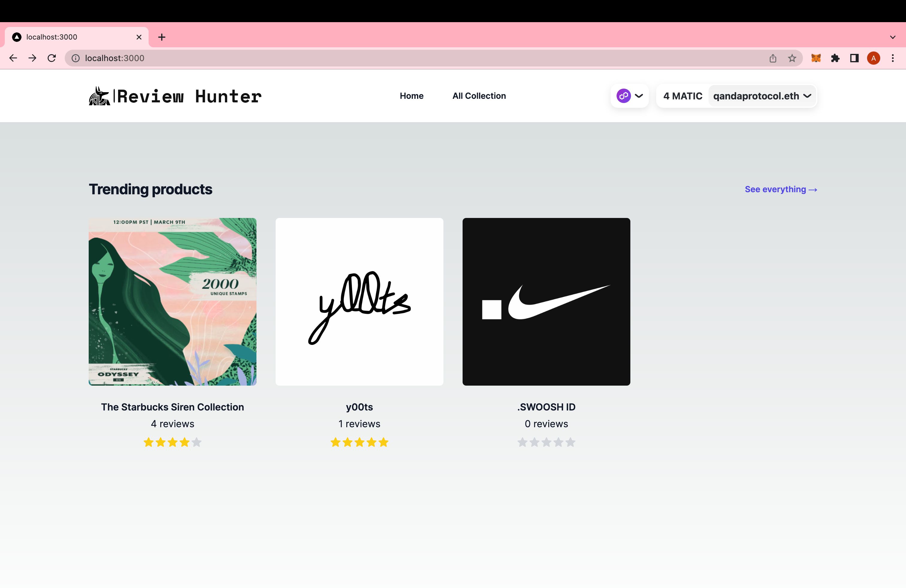Click y00ts's fifth yellow star
Screen dimensions: 906x588
[x=383, y=442]
